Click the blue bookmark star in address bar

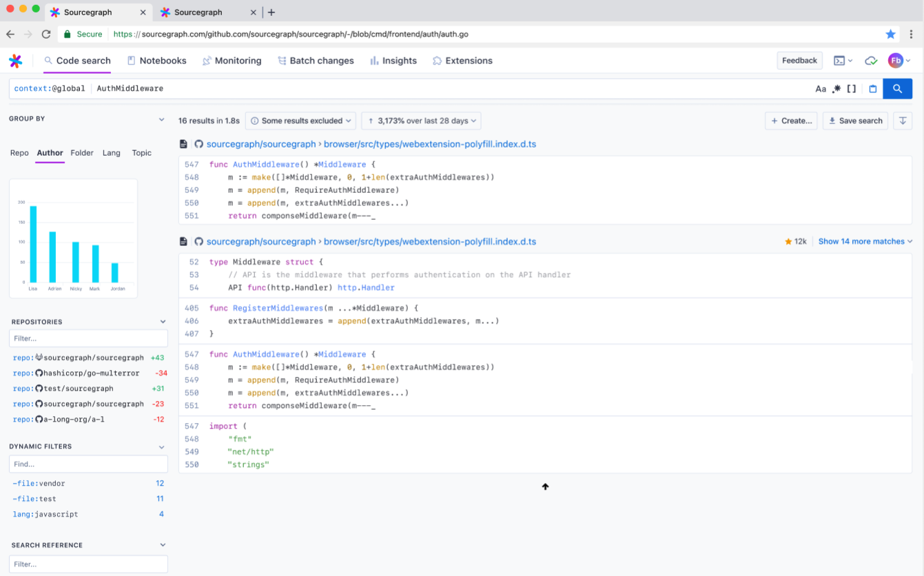pos(890,34)
